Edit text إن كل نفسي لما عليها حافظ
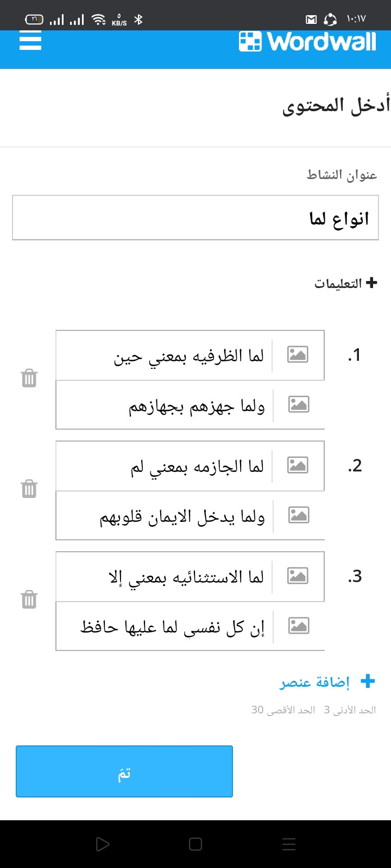391x868 pixels. coord(164,627)
